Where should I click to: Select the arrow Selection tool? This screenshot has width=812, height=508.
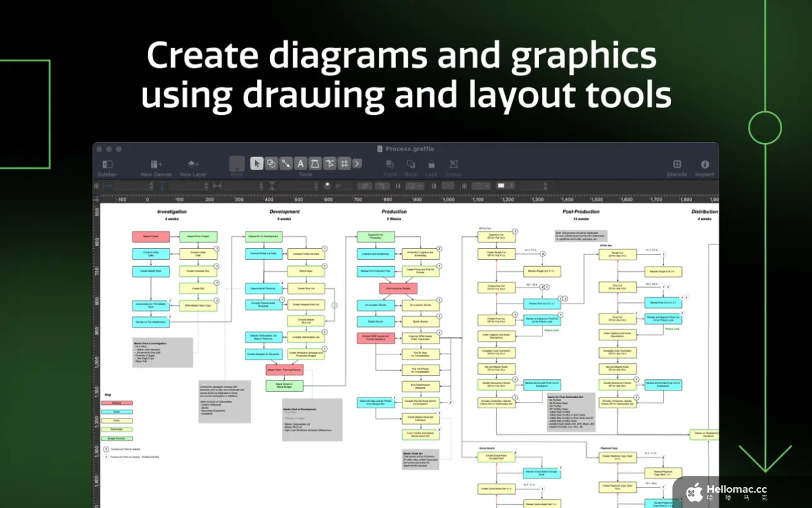pyautogui.click(x=256, y=164)
